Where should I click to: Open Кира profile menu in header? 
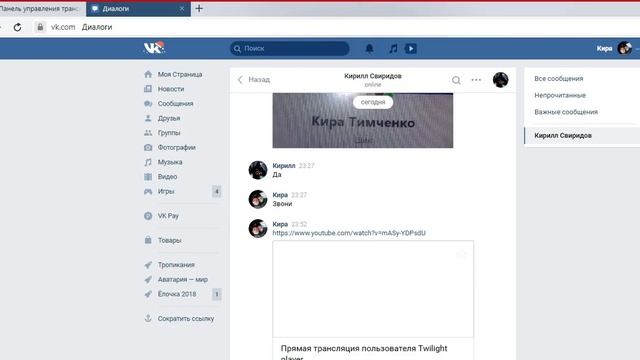click(x=604, y=48)
